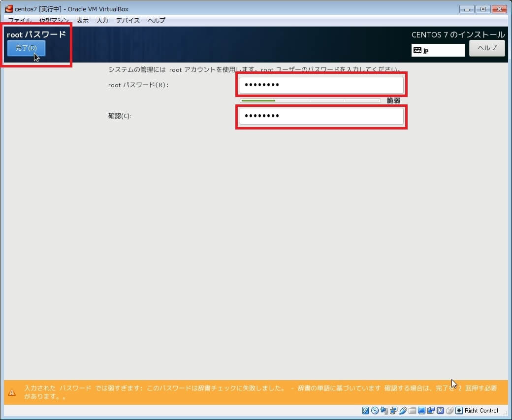Click the audio status icon
Screen dimensions: 512x420
pos(384,411)
